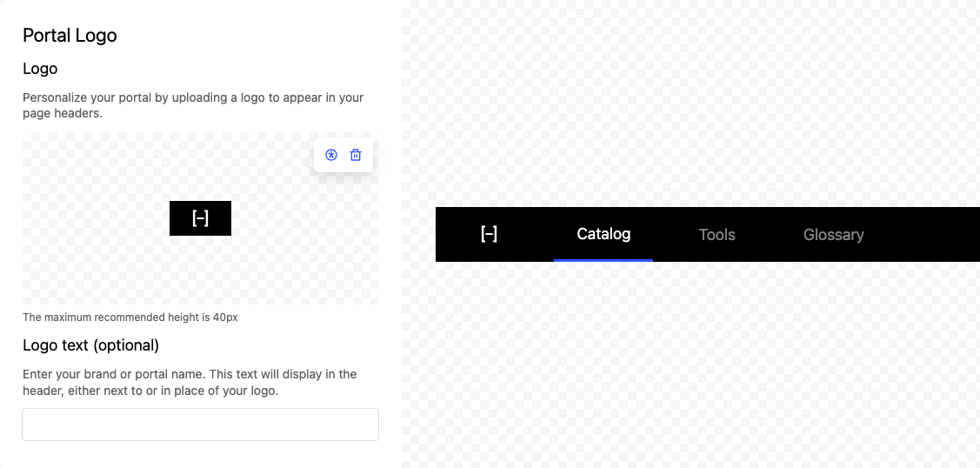Image resolution: width=980 pixels, height=468 pixels.
Task: Go to the Glossary tab
Action: point(833,235)
